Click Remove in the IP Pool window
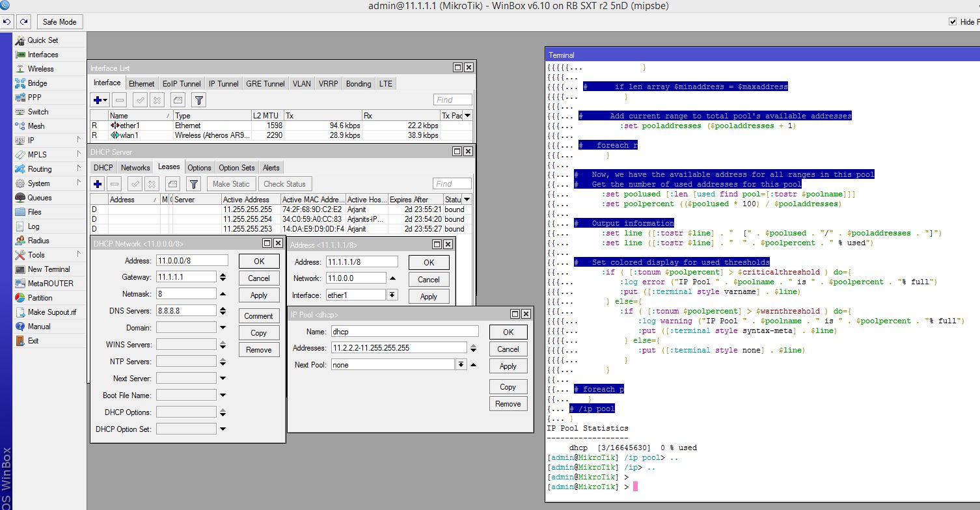The image size is (980, 510). click(508, 404)
